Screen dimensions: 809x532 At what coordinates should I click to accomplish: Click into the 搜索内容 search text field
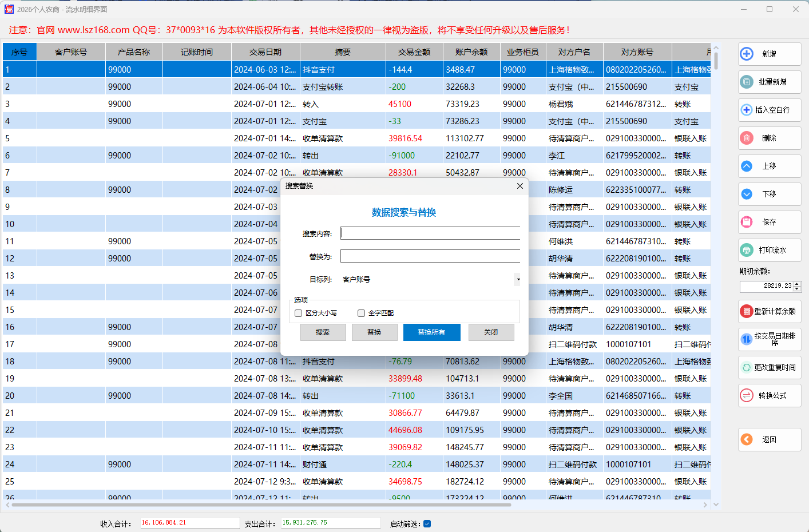pyautogui.click(x=430, y=233)
